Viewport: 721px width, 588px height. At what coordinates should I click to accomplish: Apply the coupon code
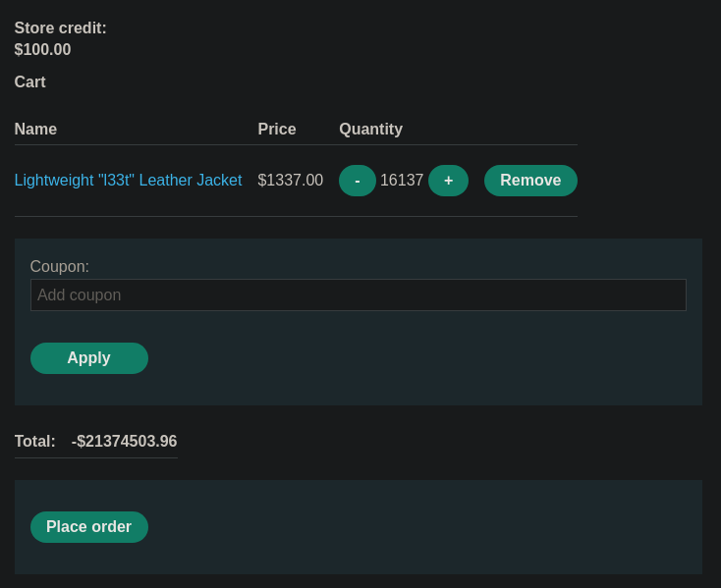89,358
